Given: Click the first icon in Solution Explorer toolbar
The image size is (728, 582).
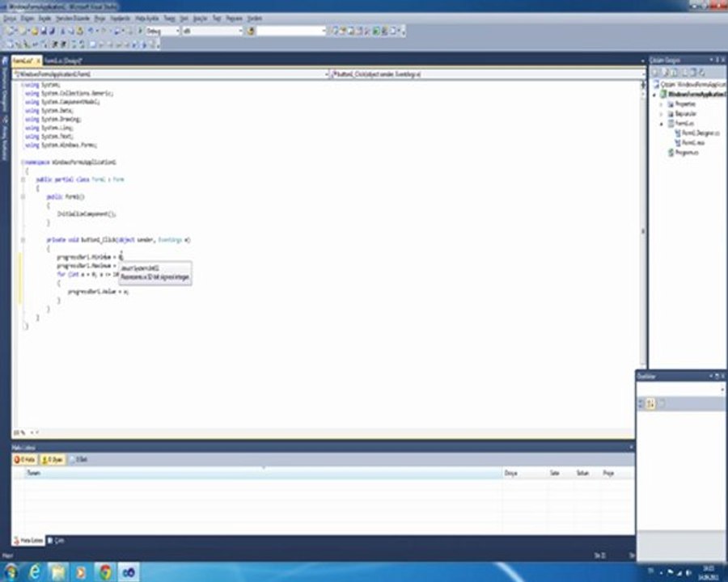Looking at the screenshot, I should (x=656, y=73).
